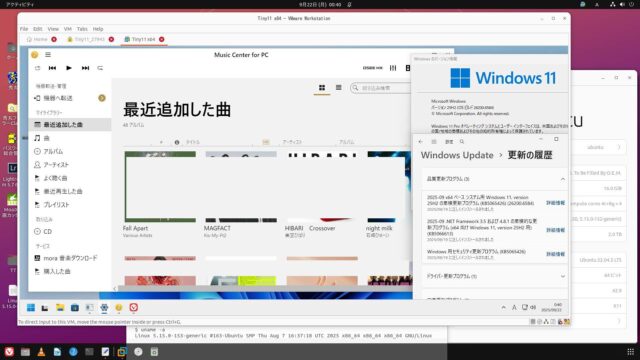The width and height of the screenshot is (640, 360).
Task: Open the VMware Edit menu
Action: tap(38, 29)
